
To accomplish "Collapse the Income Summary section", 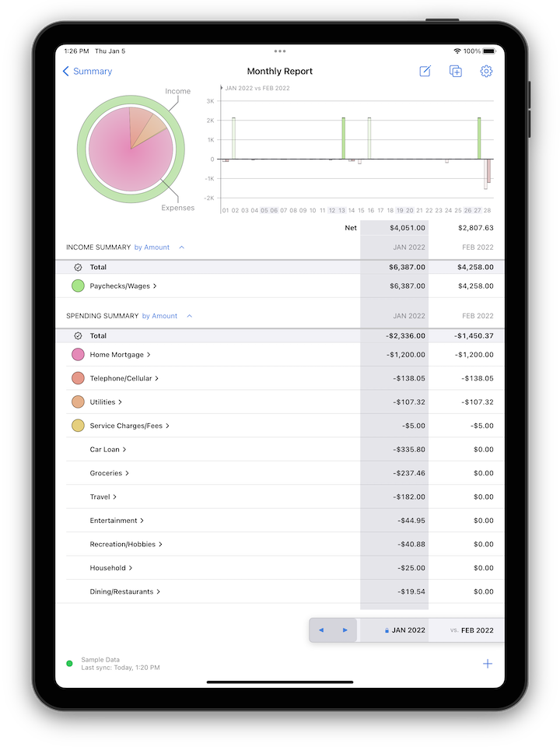I will tap(182, 247).
